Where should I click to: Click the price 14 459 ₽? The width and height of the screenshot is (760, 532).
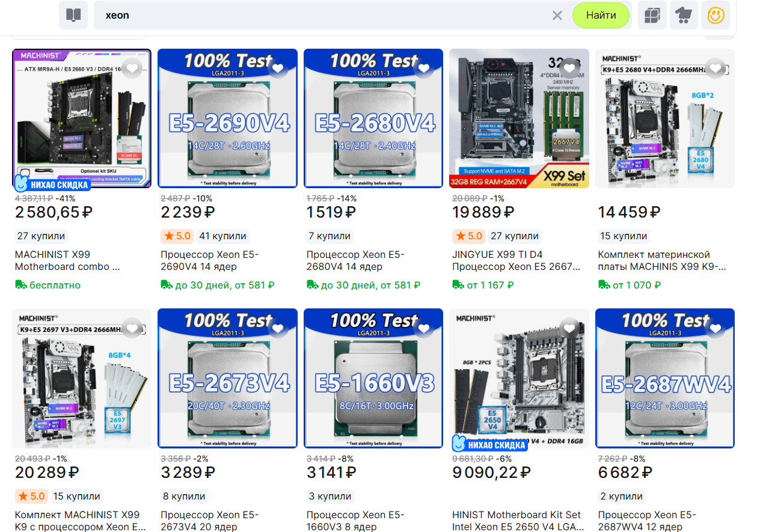pyautogui.click(x=629, y=212)
